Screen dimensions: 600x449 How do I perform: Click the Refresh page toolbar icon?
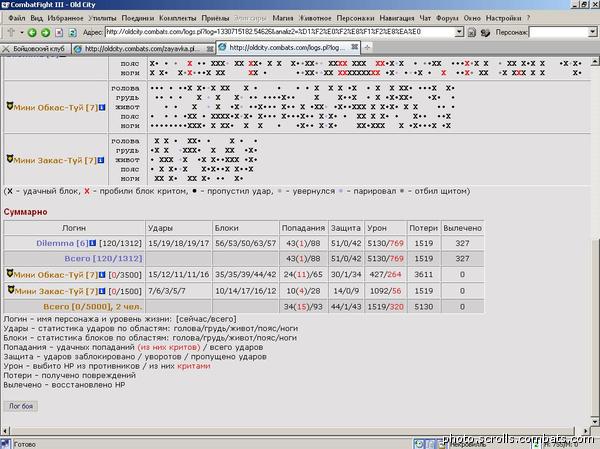72,33
